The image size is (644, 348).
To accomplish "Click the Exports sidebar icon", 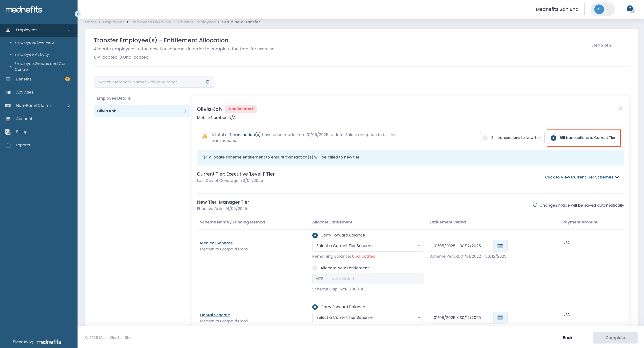I will pyautogui.click(x=8, y=145).
